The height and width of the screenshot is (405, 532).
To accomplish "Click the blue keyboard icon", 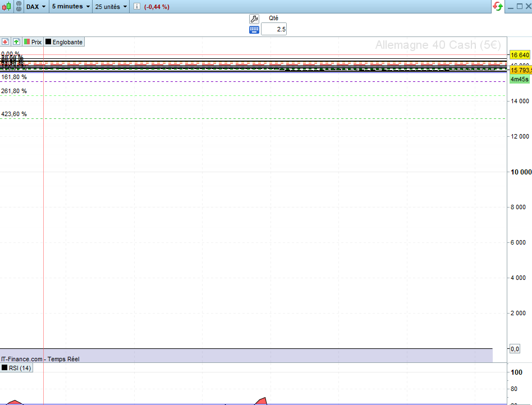I will (x=254, y=30).
